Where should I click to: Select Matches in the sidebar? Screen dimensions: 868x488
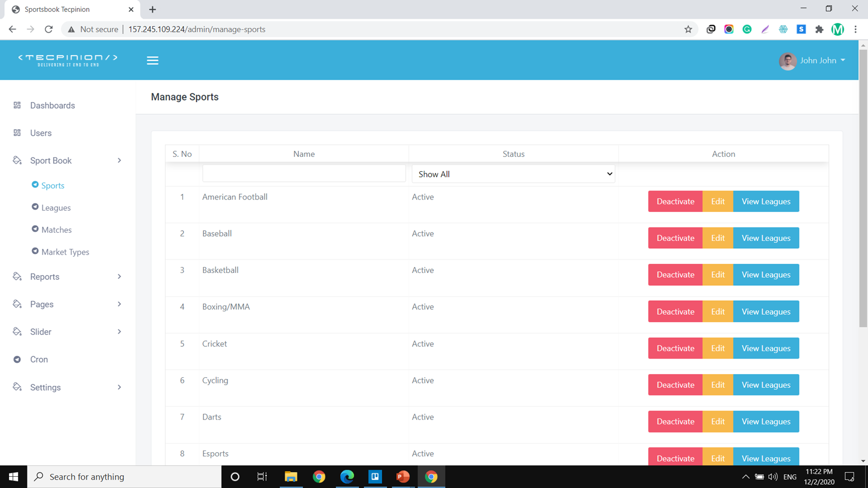point(56,230)
